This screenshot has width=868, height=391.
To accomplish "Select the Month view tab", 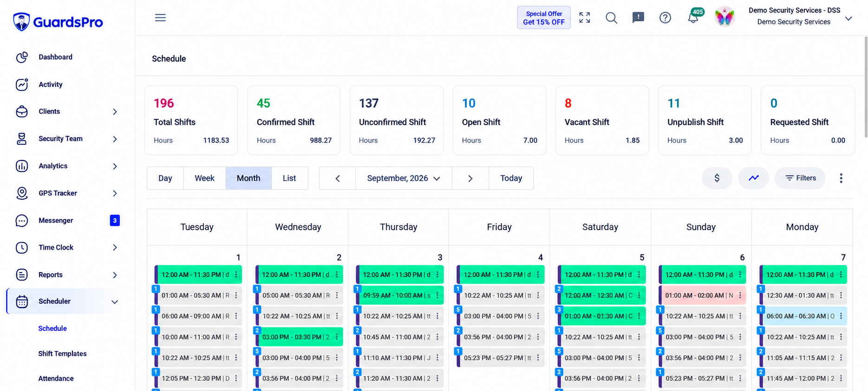I will point(248,178).
